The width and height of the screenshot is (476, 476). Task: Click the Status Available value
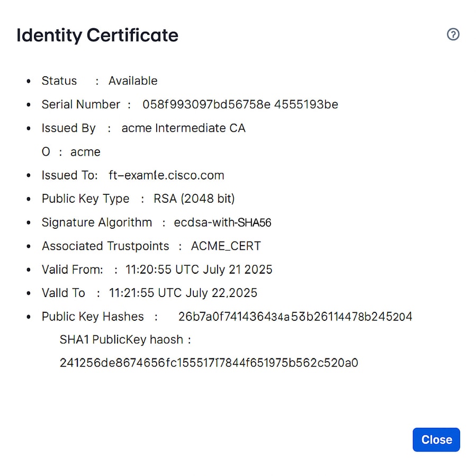click(x=133, y=81)
